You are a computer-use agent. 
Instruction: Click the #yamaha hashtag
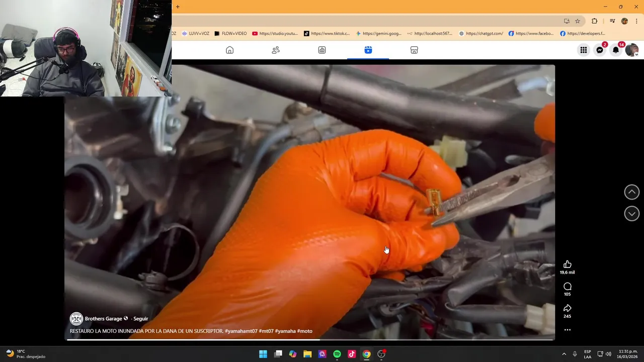click(285, 331)
